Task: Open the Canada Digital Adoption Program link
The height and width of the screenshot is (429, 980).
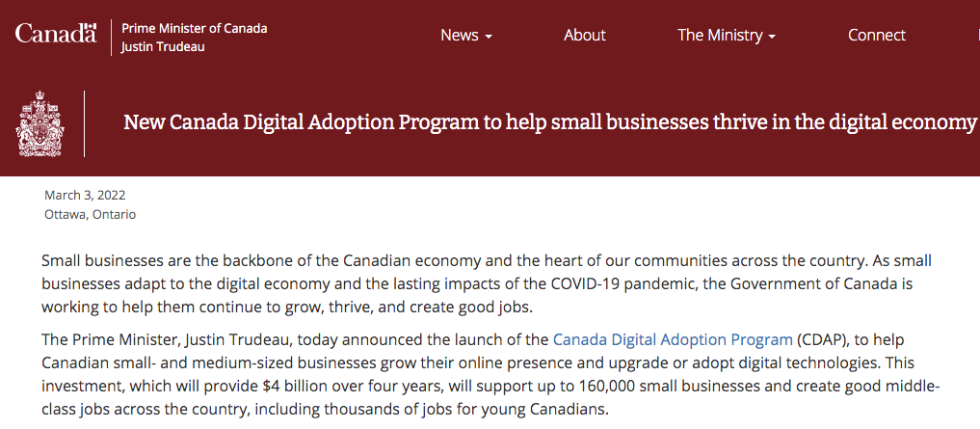Action: (x=673, y=339)
